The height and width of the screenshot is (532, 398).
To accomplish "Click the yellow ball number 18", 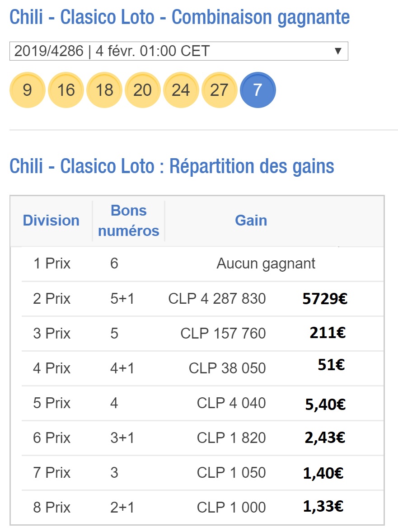I will (104, 90).
